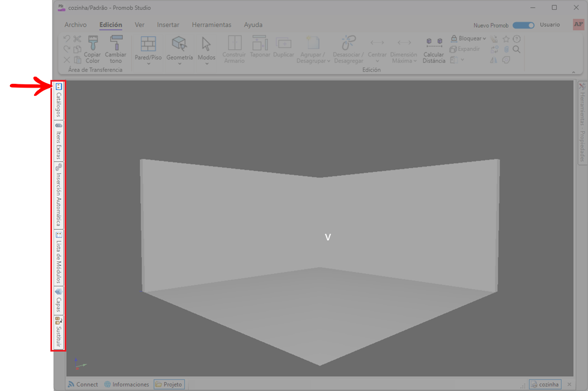The image size is (588, 391).
Task: Open Herramientas - Propiedades right panel tab
Action: click(x=582, y=123)
